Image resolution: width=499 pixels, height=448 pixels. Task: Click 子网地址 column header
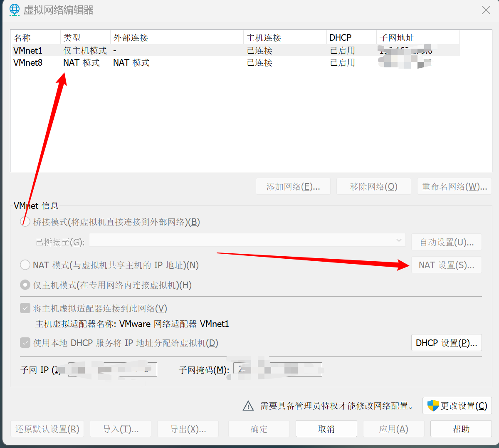[x=418, y=37]
